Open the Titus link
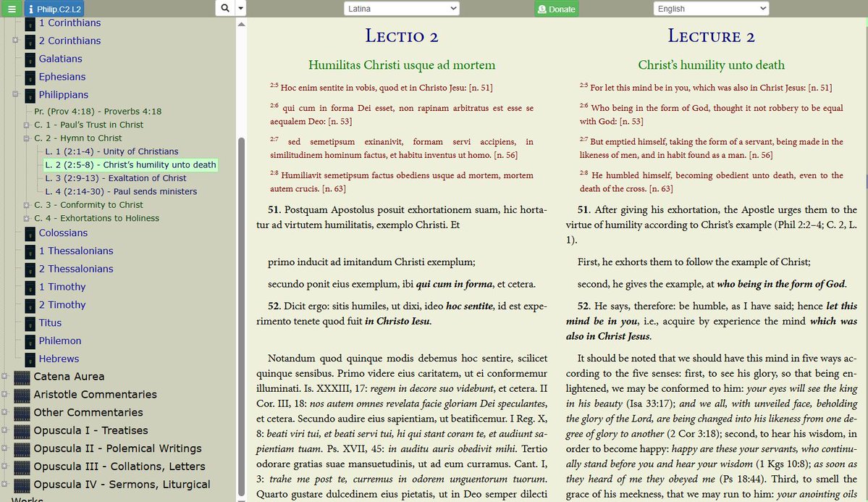Screen dimensions: 868x502 click(x=50, y=322)
